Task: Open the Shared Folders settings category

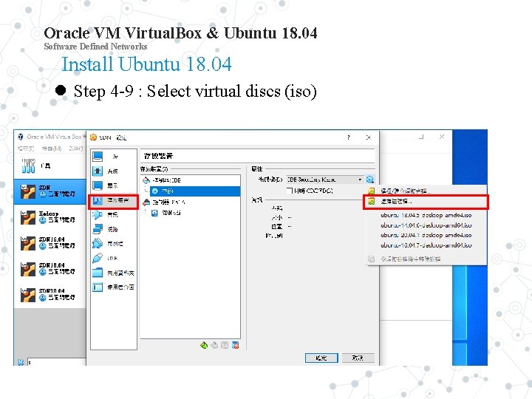Action: (x=113, y=273)
